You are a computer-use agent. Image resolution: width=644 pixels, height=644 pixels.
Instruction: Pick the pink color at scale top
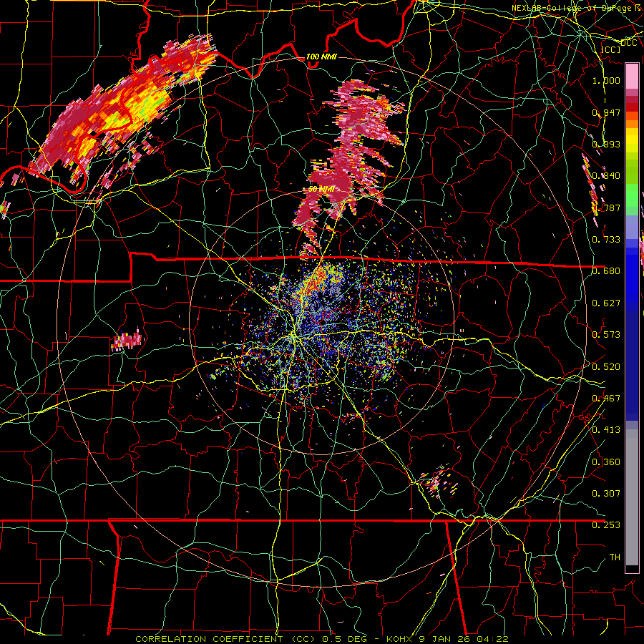coord(632,77)
